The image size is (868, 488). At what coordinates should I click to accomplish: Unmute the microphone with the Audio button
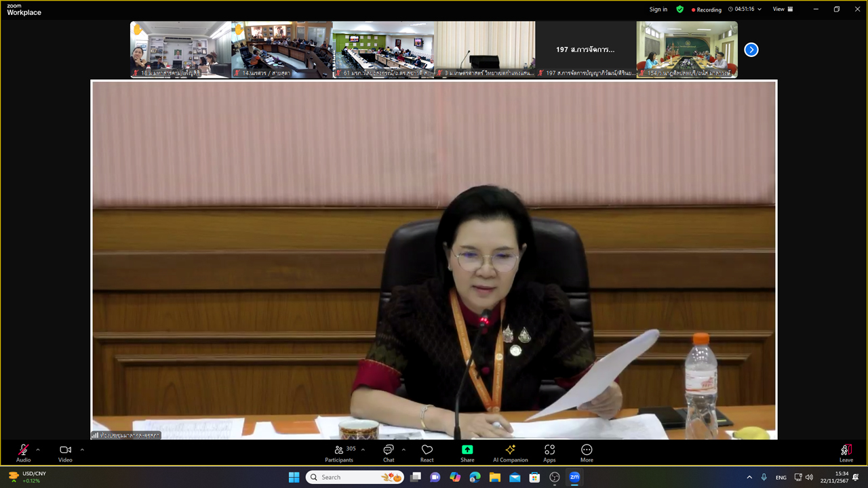(23, 452)
